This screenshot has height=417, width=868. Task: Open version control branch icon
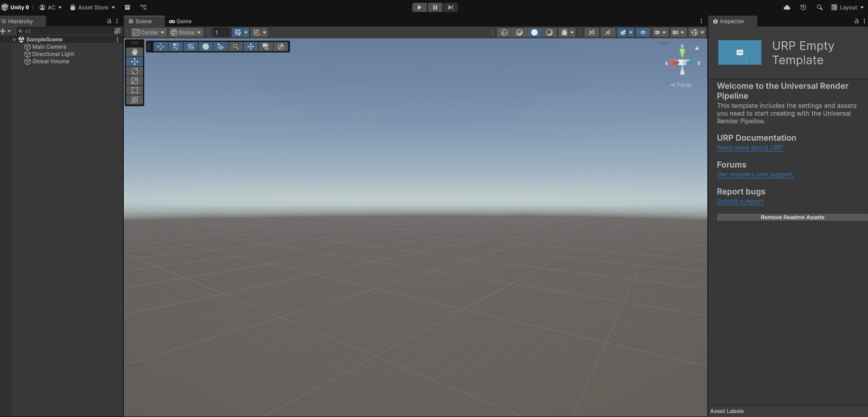coord(143,8)
